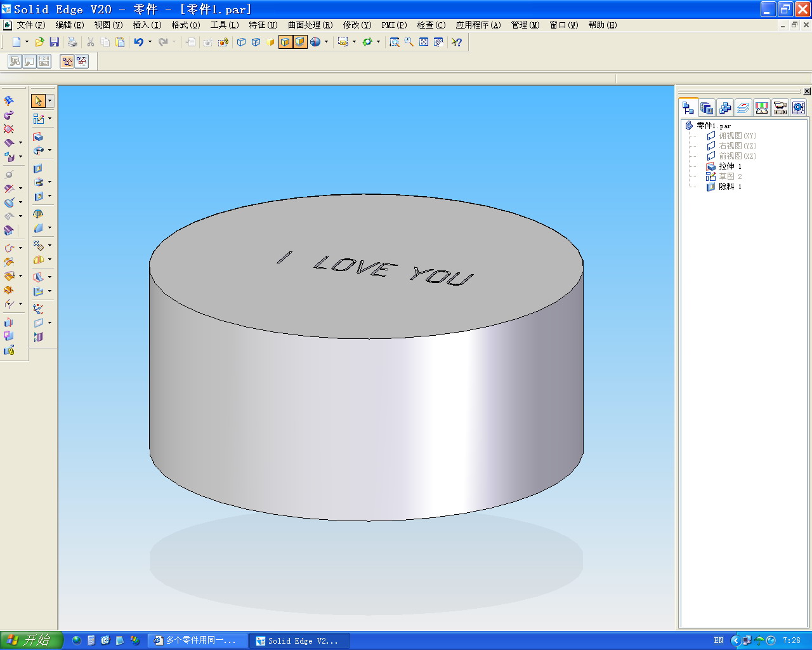Open the Select tool options dropdown
812x650 pixels.
(x=49, y=101)
